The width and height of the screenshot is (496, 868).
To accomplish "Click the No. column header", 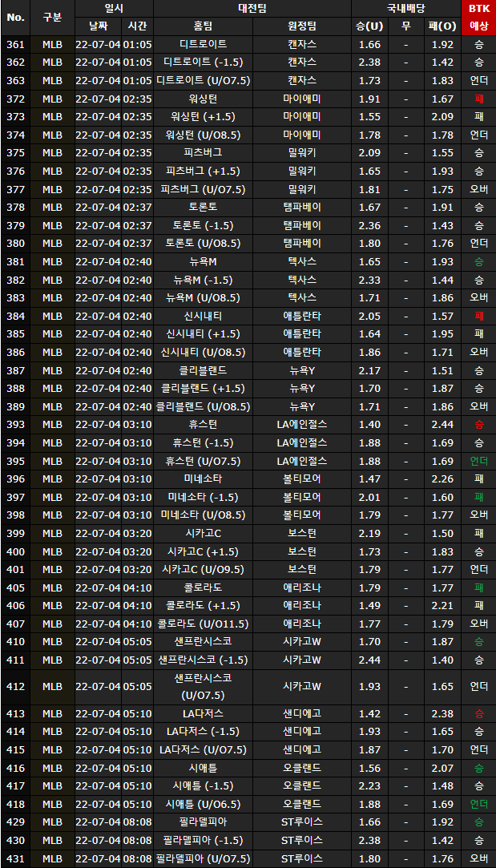I will [15, 17].
